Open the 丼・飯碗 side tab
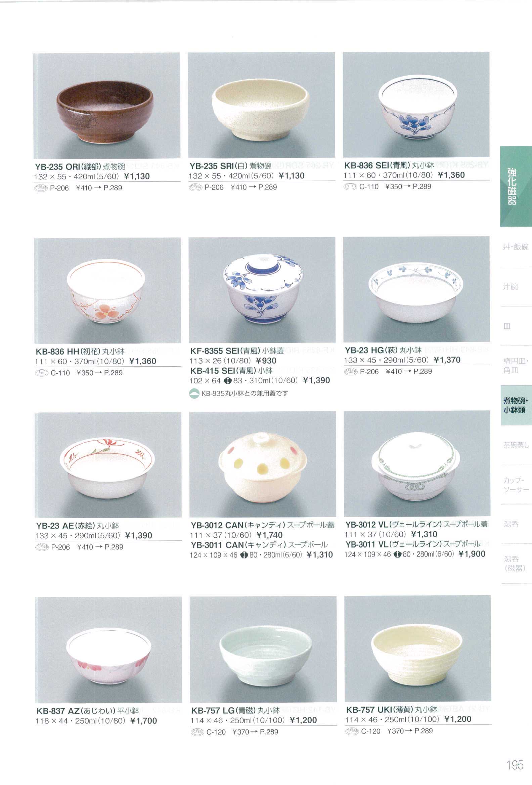Screen dimensions: 532x785 (x=516, y=247)
